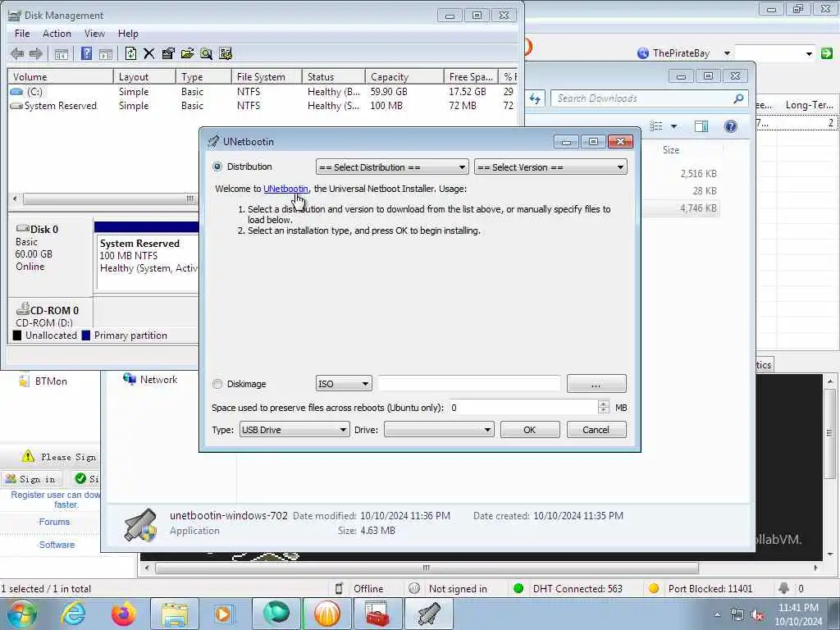
Task: Click the File System column header
Action: tap(267, 76)
